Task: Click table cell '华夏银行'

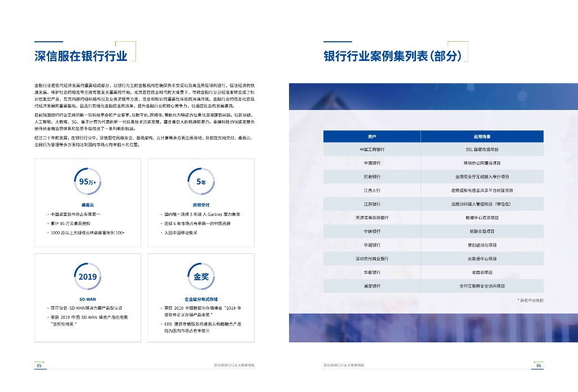Action: coord(372,272)
